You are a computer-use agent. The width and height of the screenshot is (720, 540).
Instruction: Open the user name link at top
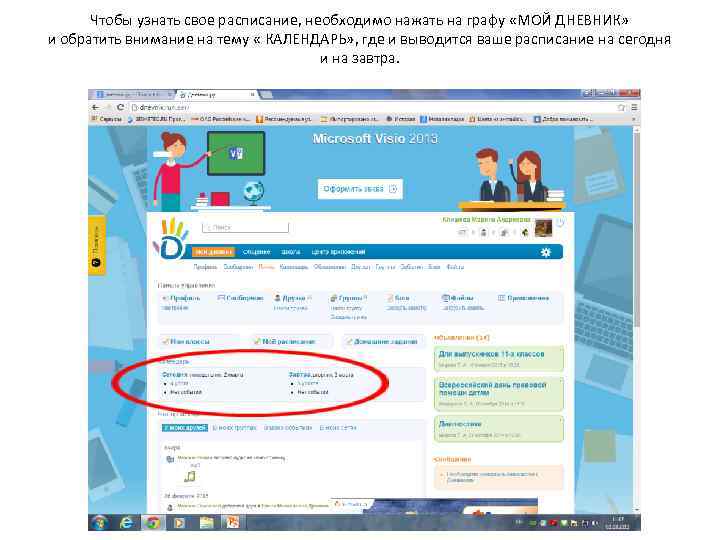click(x=486, y=220)
